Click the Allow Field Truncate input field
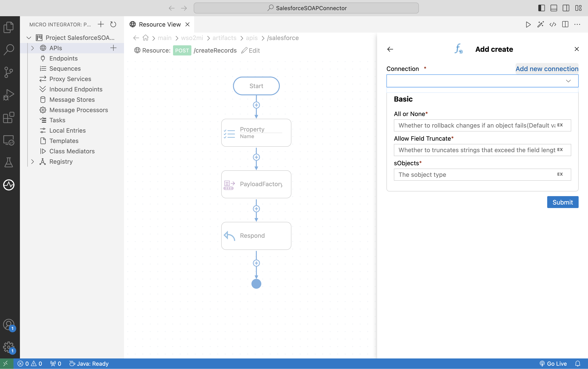Image resolution: width=588 pixels, height=369 pixels. pyautogui.click(x=482, y=150)
